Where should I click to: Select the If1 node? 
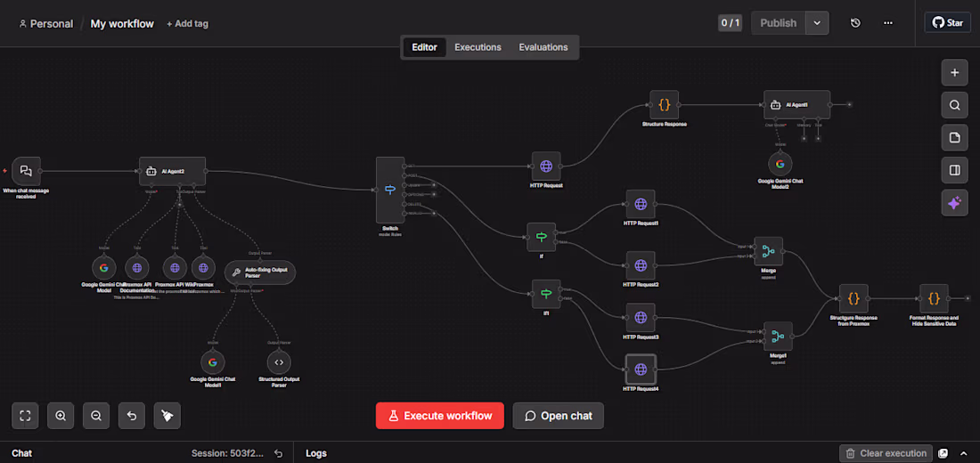[x=546, y=294]
